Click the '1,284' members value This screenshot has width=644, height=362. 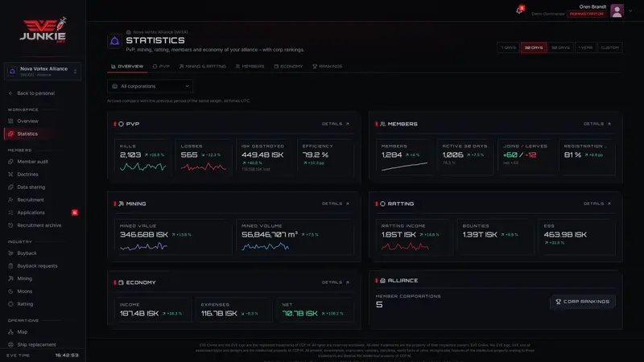(391, 154)
